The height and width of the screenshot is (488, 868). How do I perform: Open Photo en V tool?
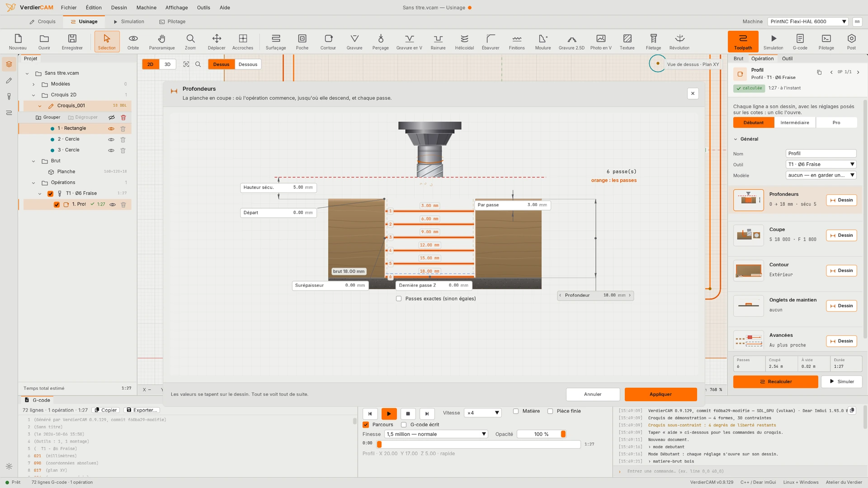[x=601, y=42]
